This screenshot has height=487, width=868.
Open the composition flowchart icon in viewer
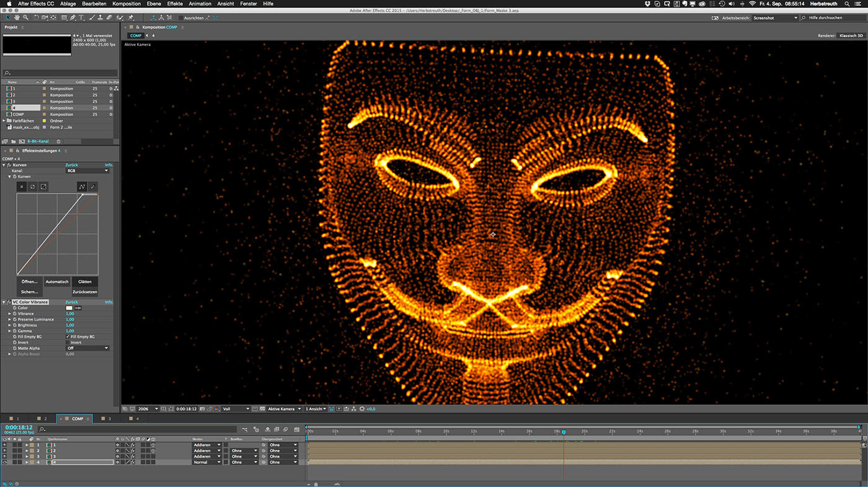tap(353, 409)
